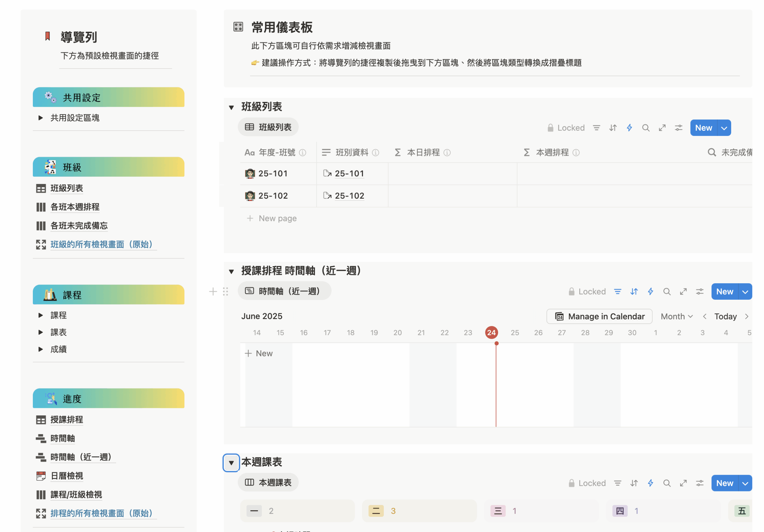Expand the 共用設定區塊 toggle in sidebar
This screenshot has width=764, height=532.
coord(41,118)
